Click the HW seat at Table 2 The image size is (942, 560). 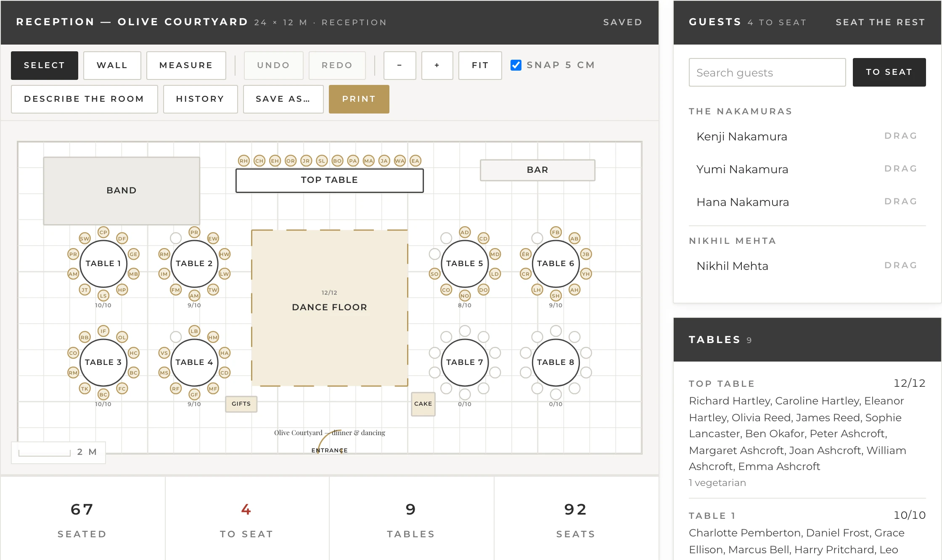tap(225, 254)
